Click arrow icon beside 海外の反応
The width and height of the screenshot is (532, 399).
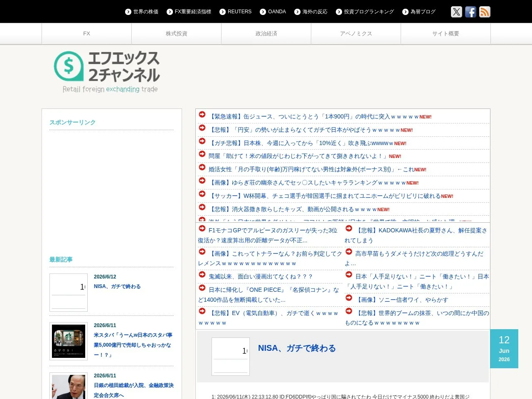[297, 12]
